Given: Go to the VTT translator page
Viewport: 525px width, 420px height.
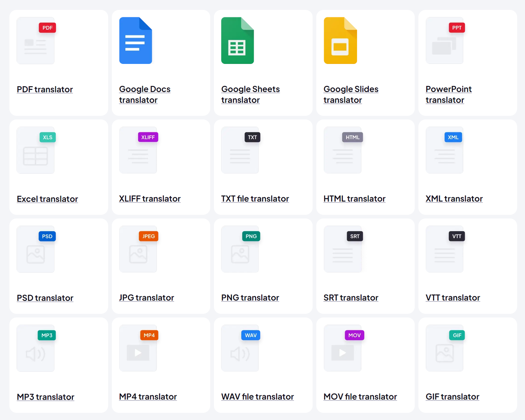Looking at the screenshot, I should point(453,298).
